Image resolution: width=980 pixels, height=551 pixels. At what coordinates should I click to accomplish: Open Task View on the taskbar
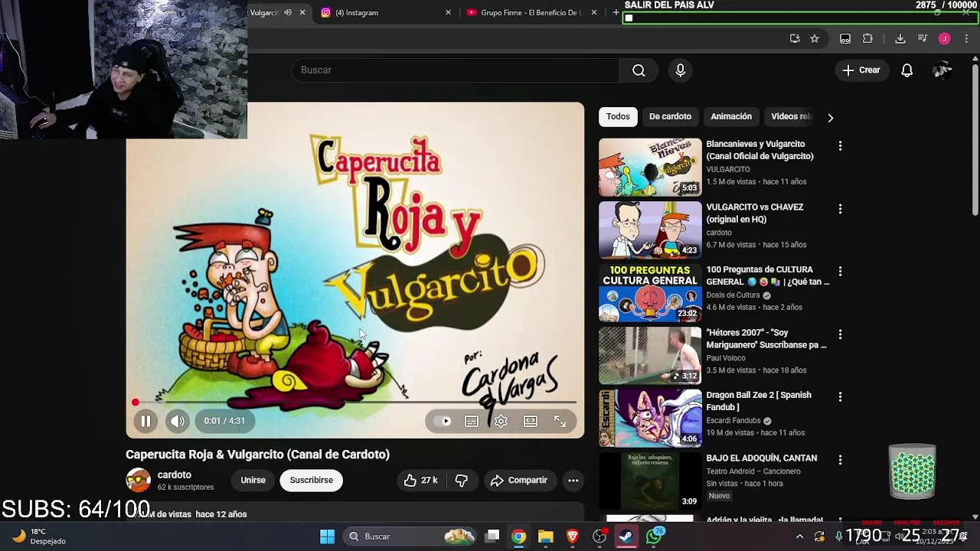click(492, 536)
